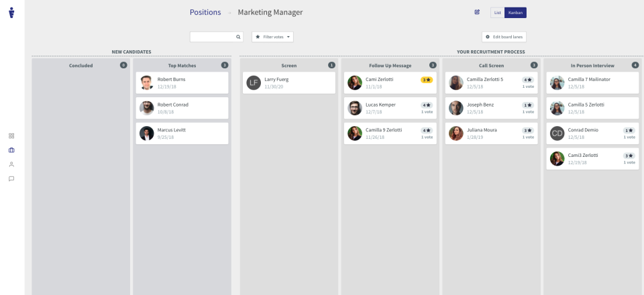The width and height of the screenshot is (644, 295).
Task: Switch to List view
Action: (497, 12)
